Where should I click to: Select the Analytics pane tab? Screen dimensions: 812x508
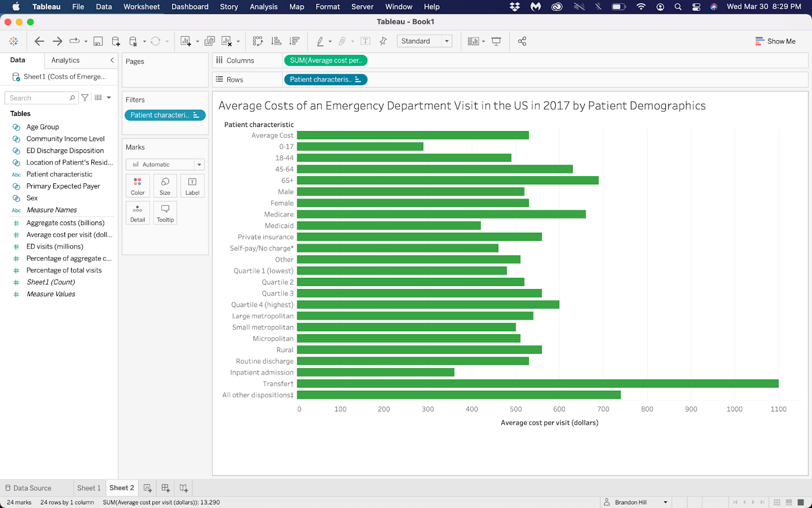pyautogui.click(x=65, y=60)
